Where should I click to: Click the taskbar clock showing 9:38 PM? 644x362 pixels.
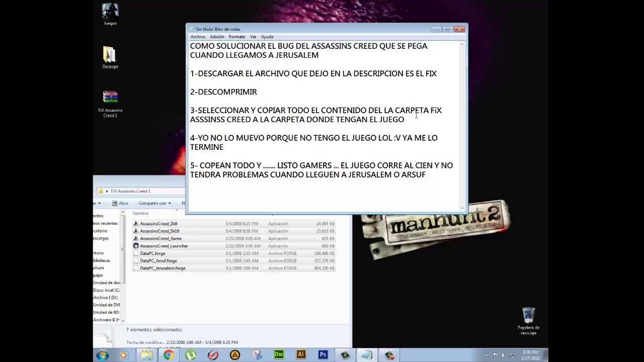pyautogui.click(x=530, y=355)
